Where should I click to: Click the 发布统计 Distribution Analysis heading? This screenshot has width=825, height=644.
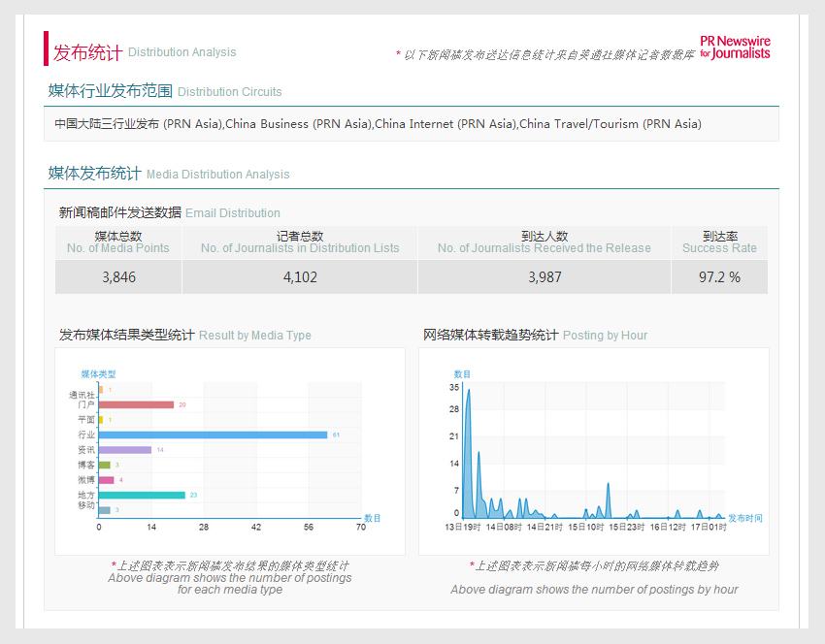(x=144, y=52)
